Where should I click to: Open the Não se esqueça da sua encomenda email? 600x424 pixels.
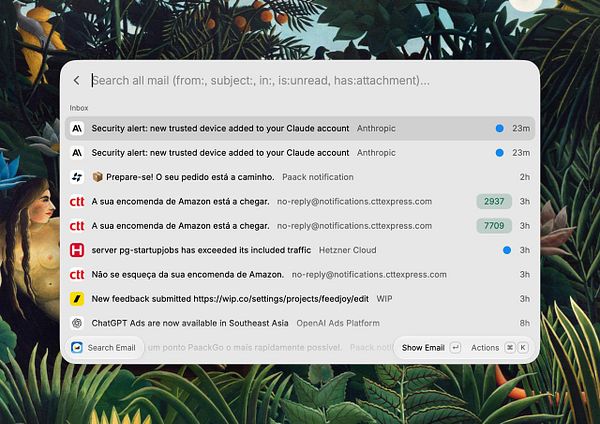[x=300, y=275]
